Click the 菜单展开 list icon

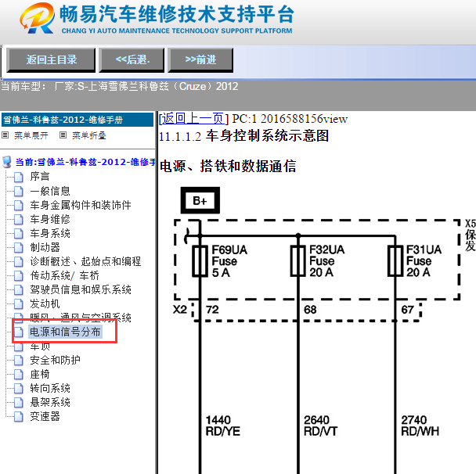5,135
